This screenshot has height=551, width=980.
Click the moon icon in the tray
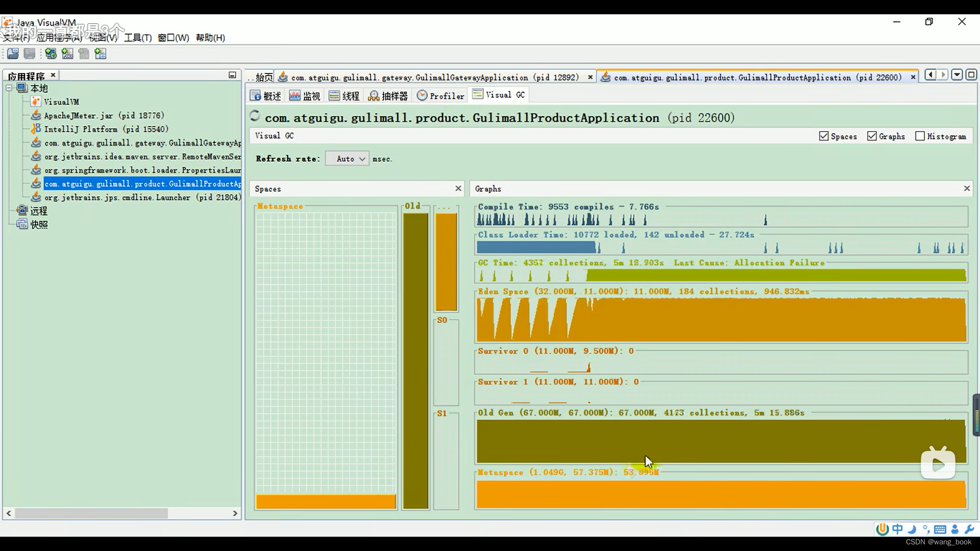(912, 529)
